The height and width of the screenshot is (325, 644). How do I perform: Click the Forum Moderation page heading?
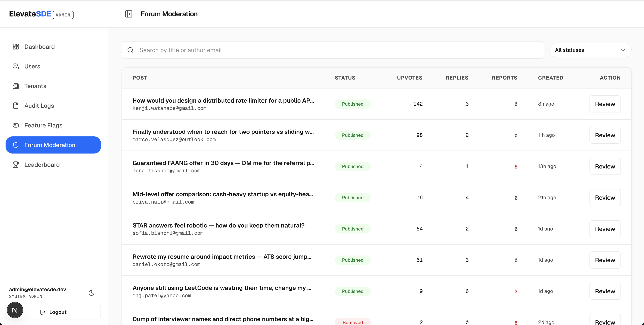(169, 14)
